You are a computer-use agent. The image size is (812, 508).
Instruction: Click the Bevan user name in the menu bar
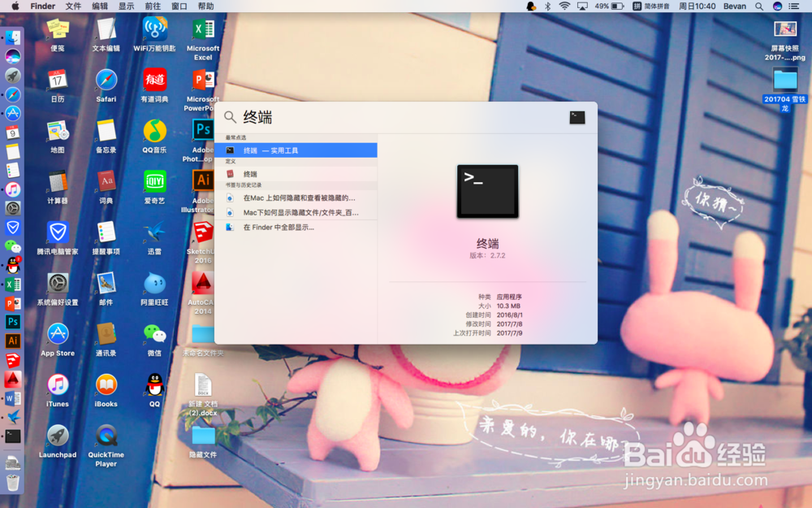point(735,7)
